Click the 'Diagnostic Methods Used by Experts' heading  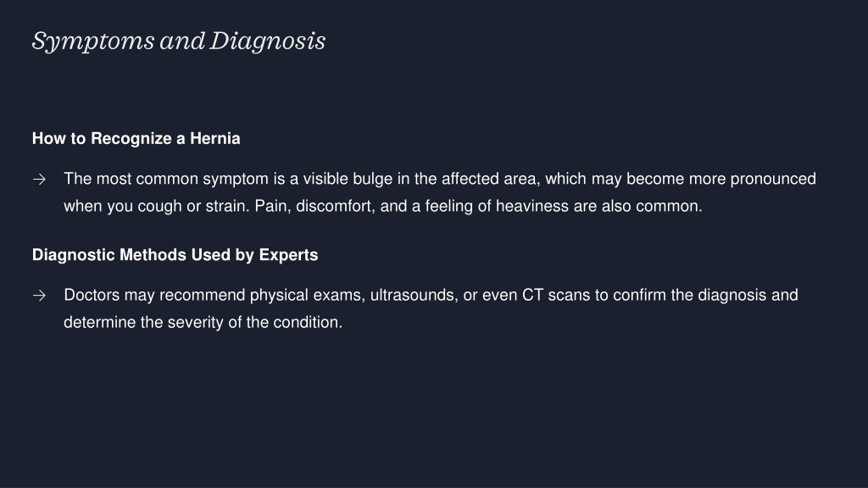[x=175, y=254]
